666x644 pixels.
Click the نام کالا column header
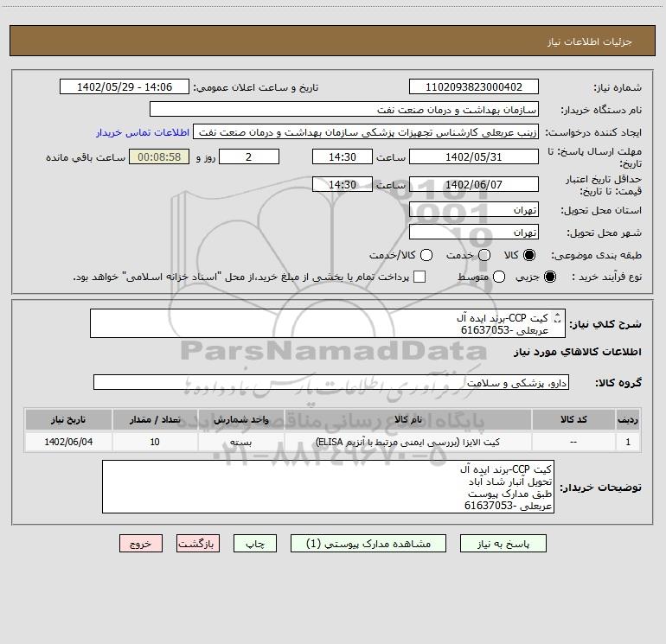click(x=407, y=419)
